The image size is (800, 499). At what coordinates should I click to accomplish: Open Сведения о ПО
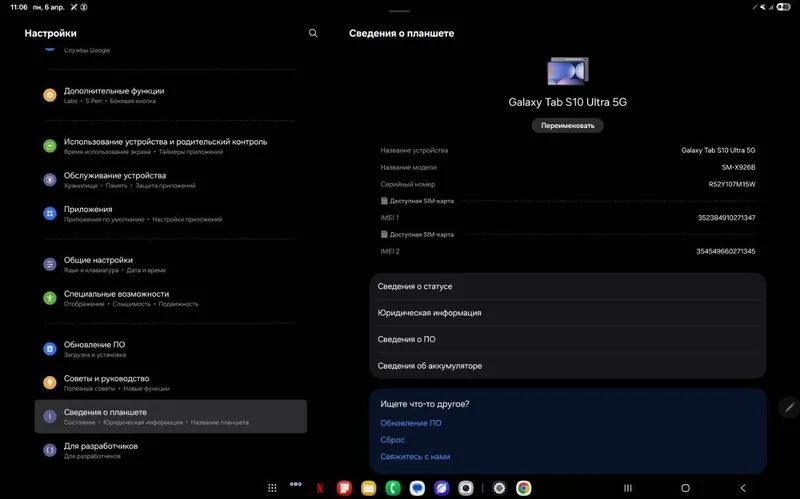coord(567,339)
